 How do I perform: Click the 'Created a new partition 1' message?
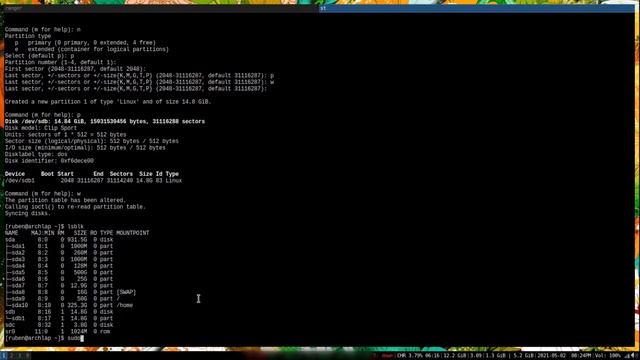point(108,102)
